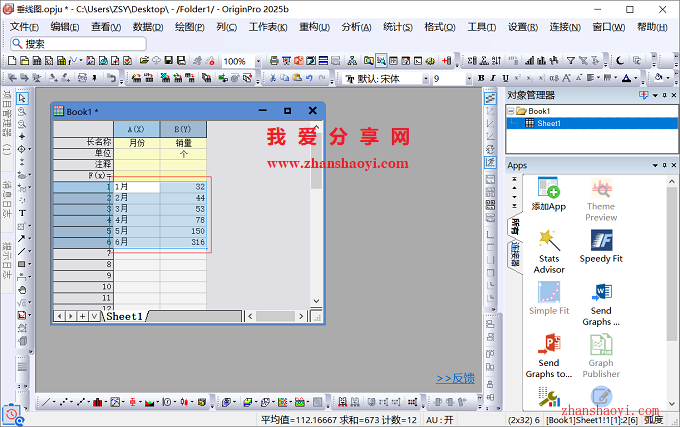Click the Box chart plot icon
The height and width of the screenshot is (427, 680).
[x=132, y=402]
